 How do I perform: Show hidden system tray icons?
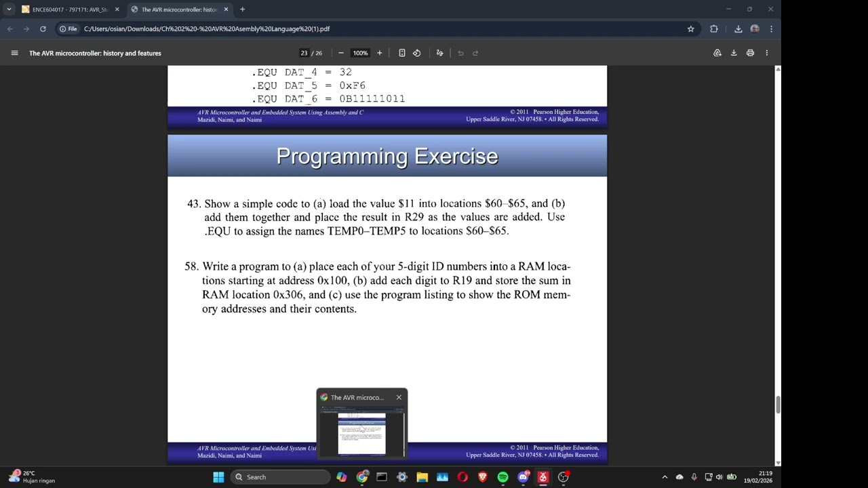tap(665, 477)
